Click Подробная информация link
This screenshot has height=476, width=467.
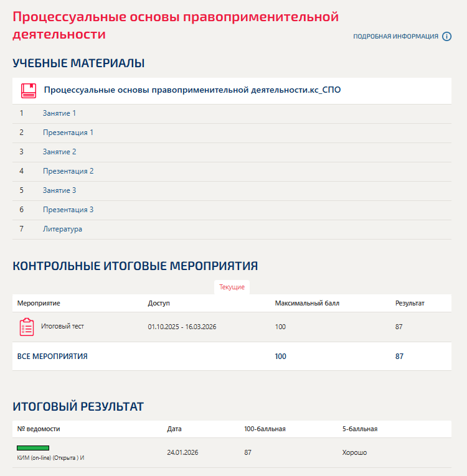[x=395, y=36]
